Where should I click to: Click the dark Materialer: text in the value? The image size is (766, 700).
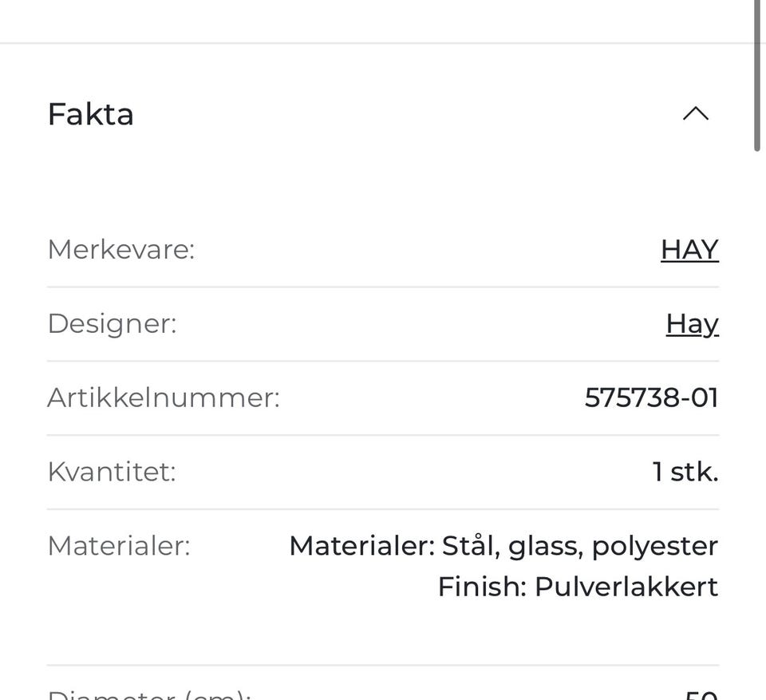click(x=361, y=546)
